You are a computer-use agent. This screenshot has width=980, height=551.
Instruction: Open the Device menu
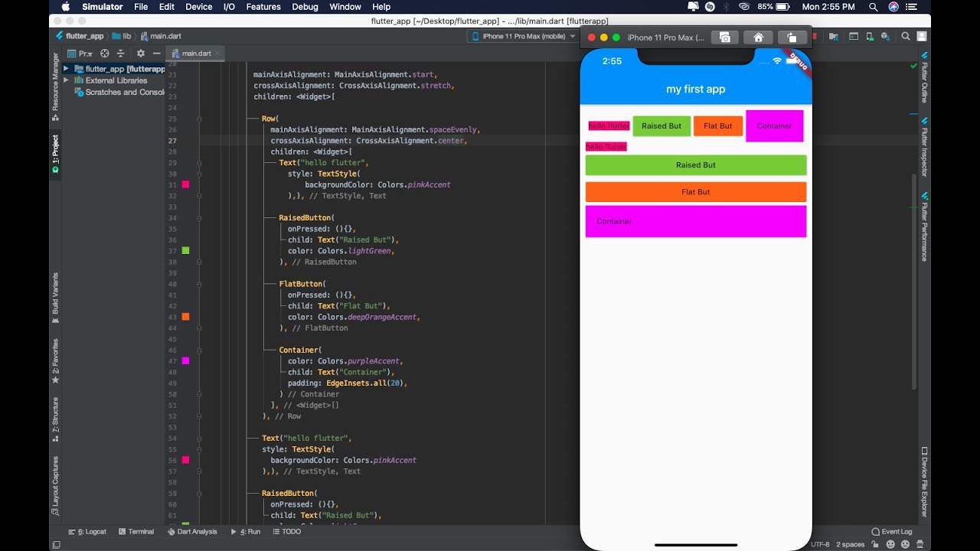coord(199,7)
